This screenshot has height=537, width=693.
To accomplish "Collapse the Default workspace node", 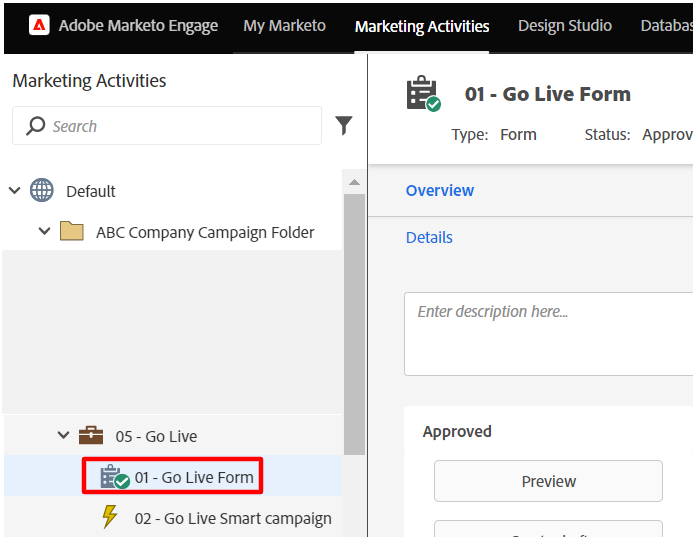I will (x=15, y=190).
